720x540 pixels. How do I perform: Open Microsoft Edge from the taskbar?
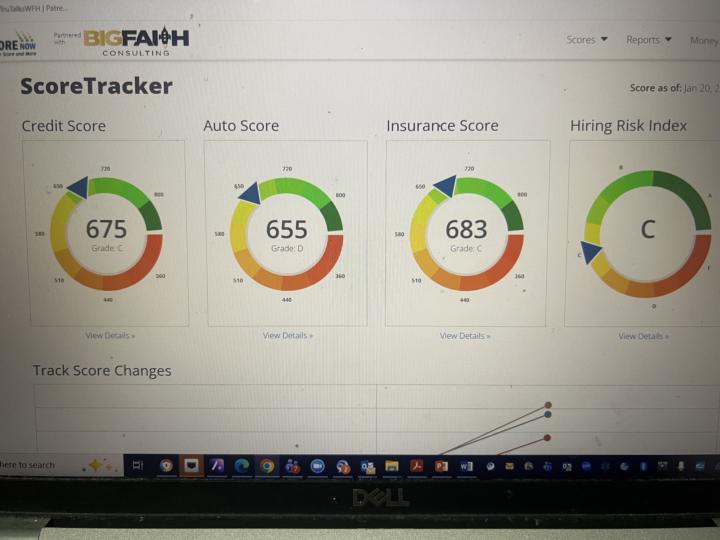click(242, 466)
